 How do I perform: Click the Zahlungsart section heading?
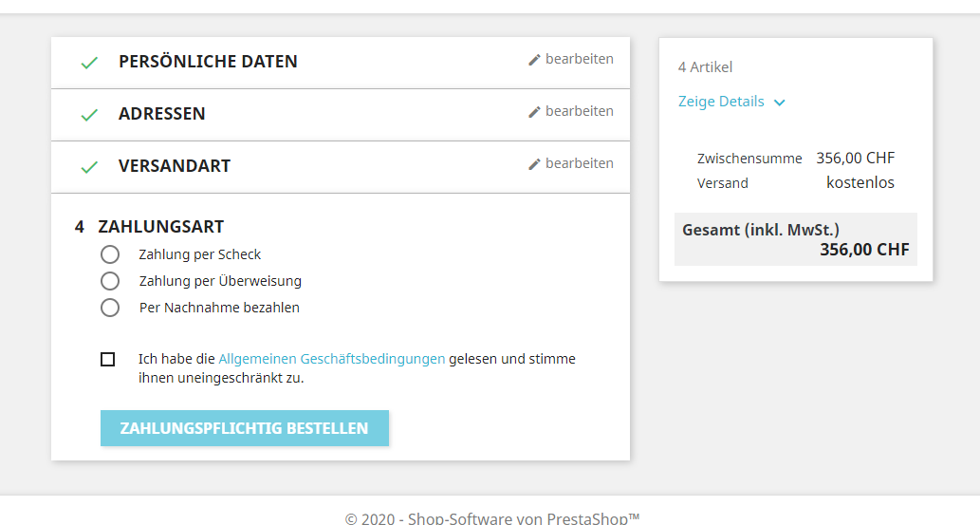[x=160, y=227]
